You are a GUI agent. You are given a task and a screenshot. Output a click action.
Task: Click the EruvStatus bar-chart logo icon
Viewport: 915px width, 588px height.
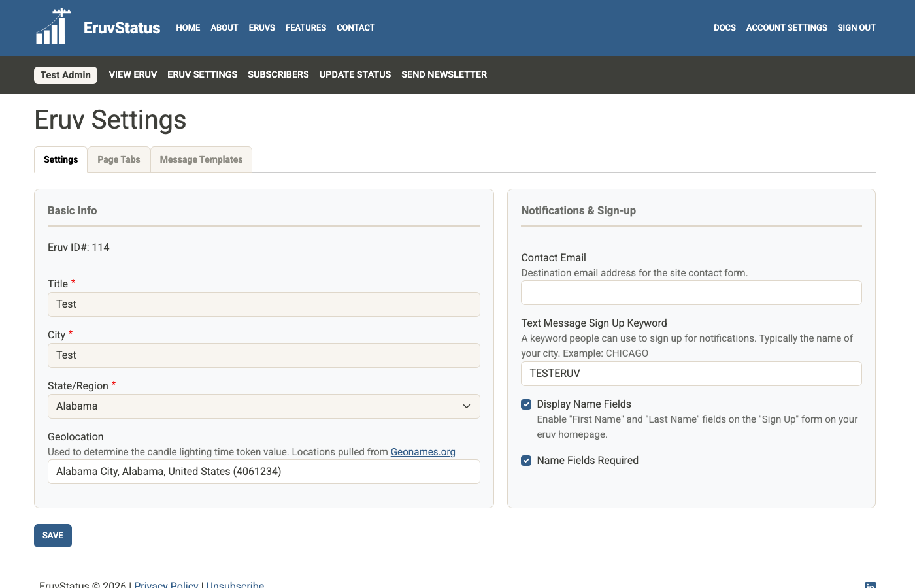click(x=52, y=27)
